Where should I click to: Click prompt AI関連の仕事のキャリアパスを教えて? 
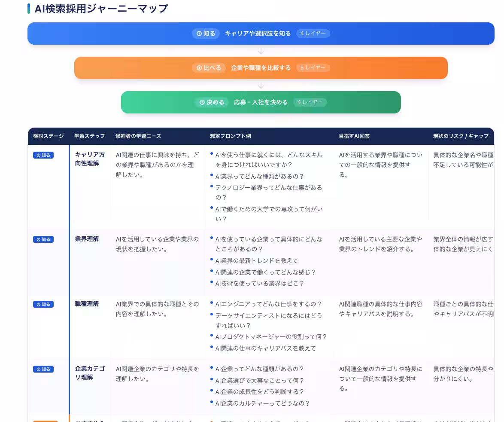click(265, 349)
